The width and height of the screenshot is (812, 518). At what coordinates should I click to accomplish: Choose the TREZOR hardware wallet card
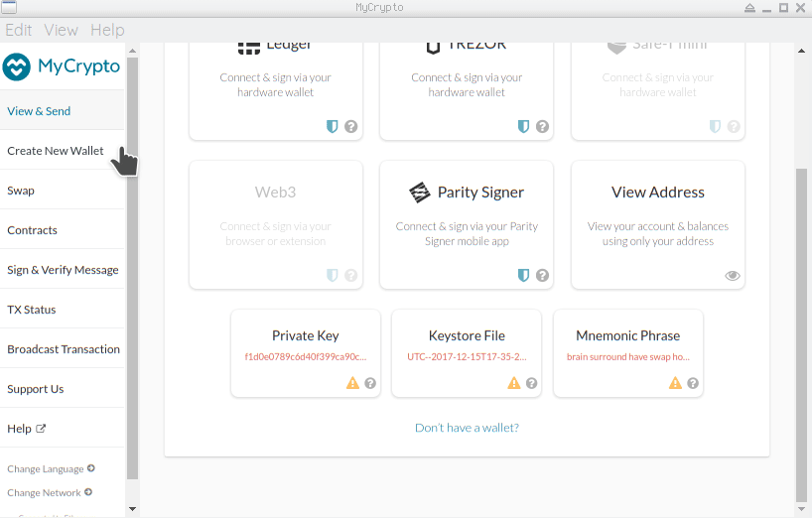click(467, 91)
